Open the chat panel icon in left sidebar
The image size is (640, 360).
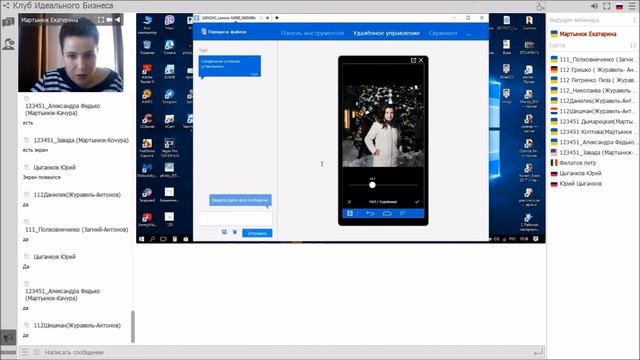pos(8,22)
